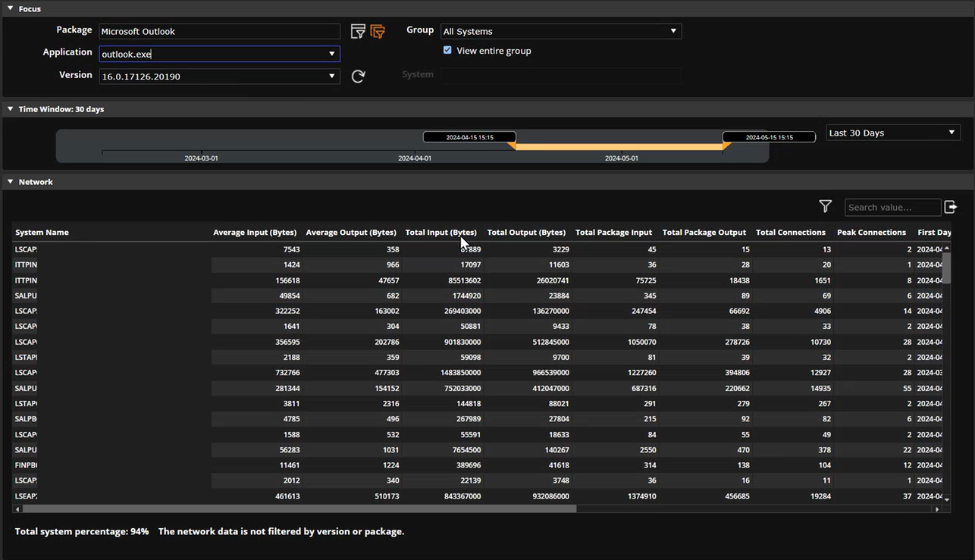Click total input value 1483850000
Viewport: 975px width, 560px height.
click(460, 373)
